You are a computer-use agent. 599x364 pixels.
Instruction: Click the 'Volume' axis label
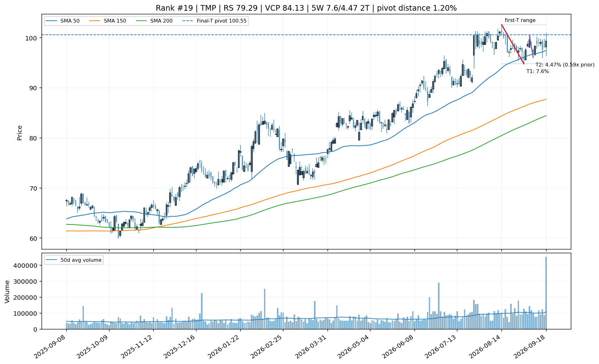(7, 292)
